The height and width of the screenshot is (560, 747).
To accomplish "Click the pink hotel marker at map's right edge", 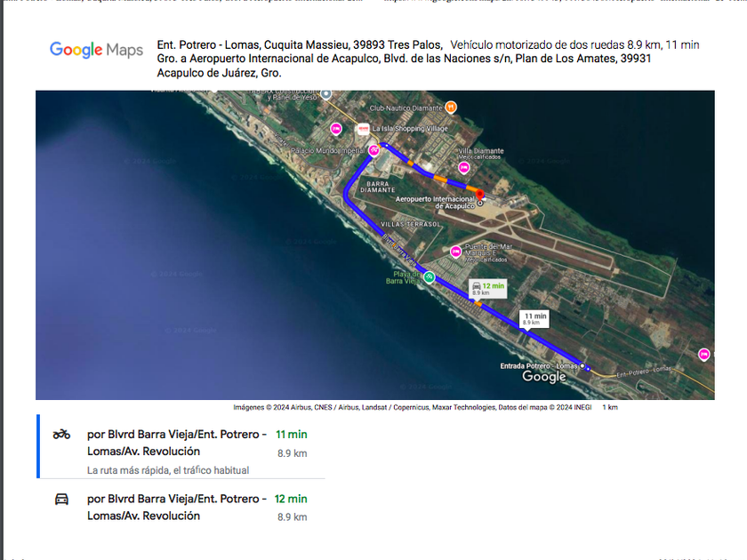I will pos(703,355).
